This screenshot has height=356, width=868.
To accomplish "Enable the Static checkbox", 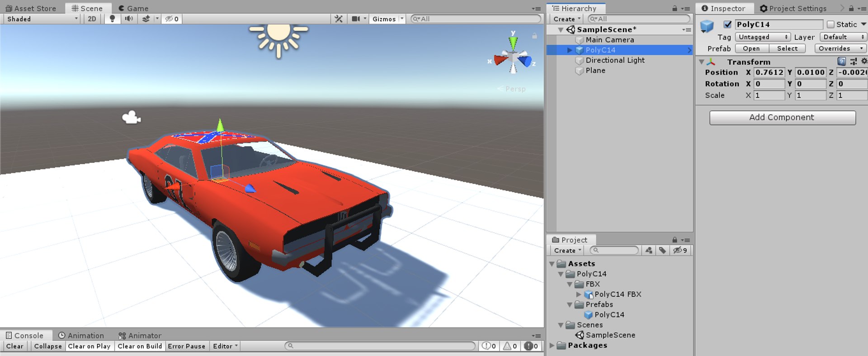I will pyautogui.click(x=830, y=24).
